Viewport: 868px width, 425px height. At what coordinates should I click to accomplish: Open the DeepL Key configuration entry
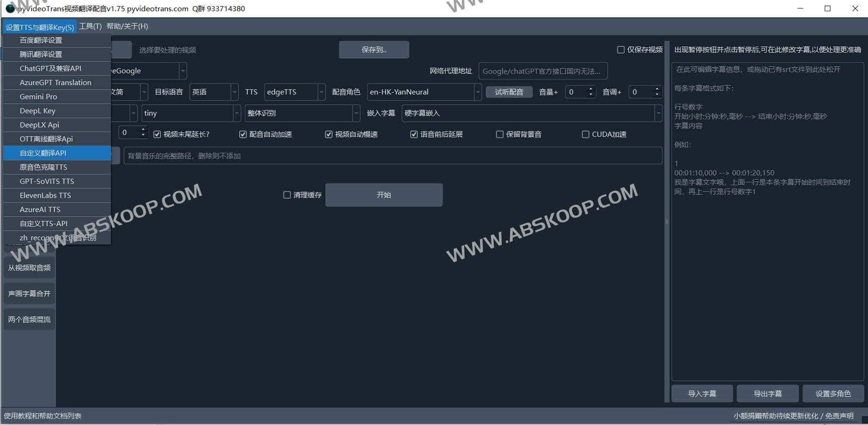point(39,110)
